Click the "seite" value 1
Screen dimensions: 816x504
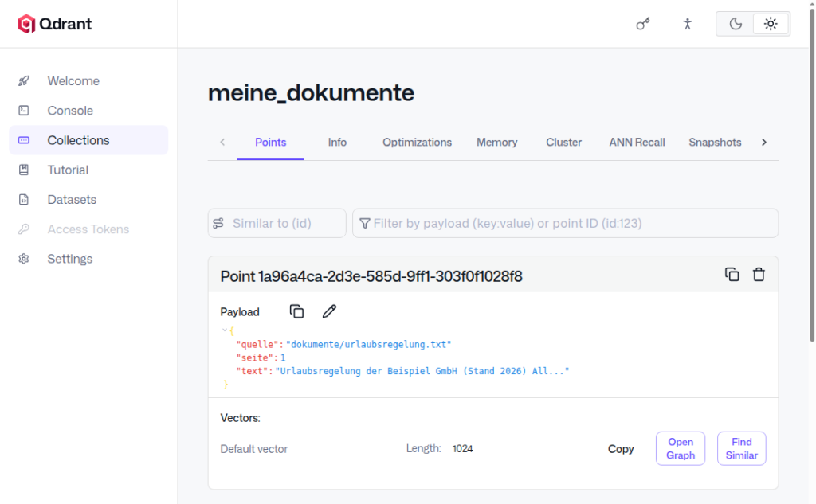(283, 357)
